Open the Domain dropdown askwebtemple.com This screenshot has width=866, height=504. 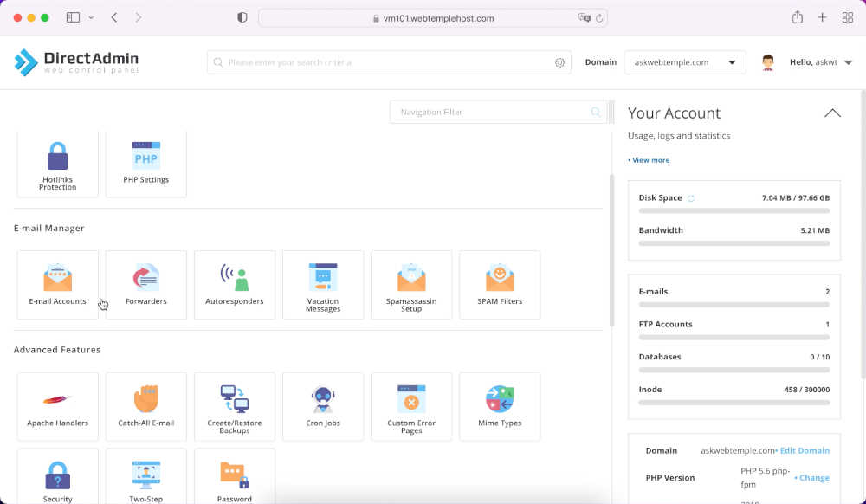pyautogui.click(x=685, y=62)
